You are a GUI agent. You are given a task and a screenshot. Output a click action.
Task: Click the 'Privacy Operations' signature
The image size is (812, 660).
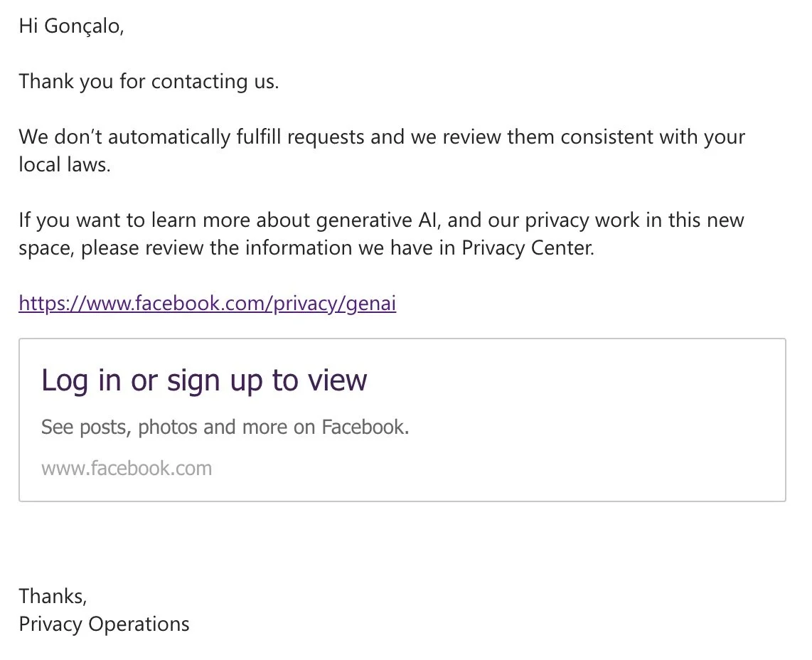pyautogui.click(x=104, y=624)
